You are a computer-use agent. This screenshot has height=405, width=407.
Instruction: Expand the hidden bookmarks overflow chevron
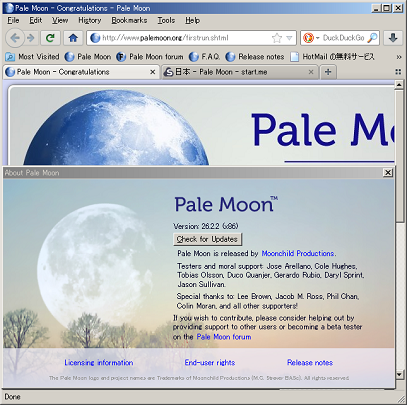399,57
